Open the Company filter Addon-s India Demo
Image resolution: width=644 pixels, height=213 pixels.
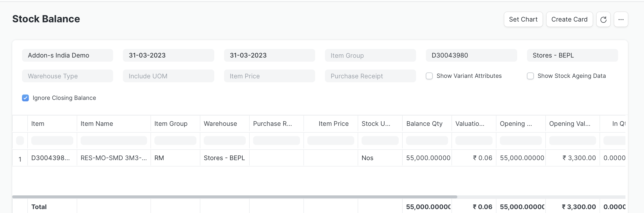click(x=67, y=55)
